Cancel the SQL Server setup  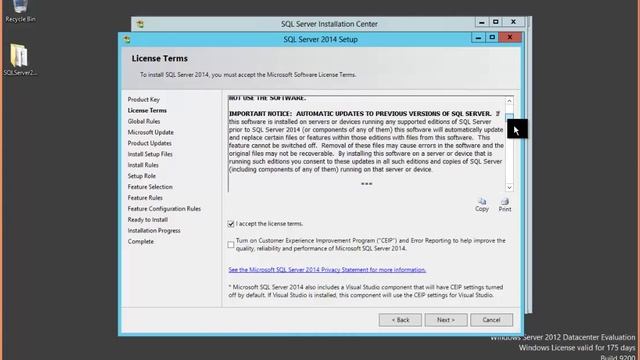491,320
